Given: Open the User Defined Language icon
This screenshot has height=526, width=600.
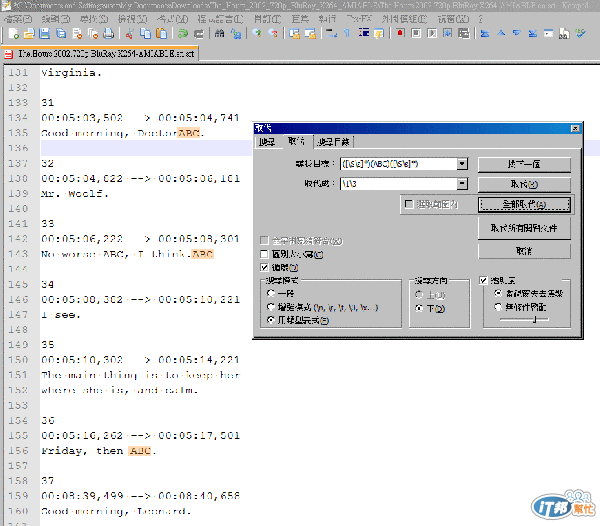Looking at the screenshot, I should [379, 34].
